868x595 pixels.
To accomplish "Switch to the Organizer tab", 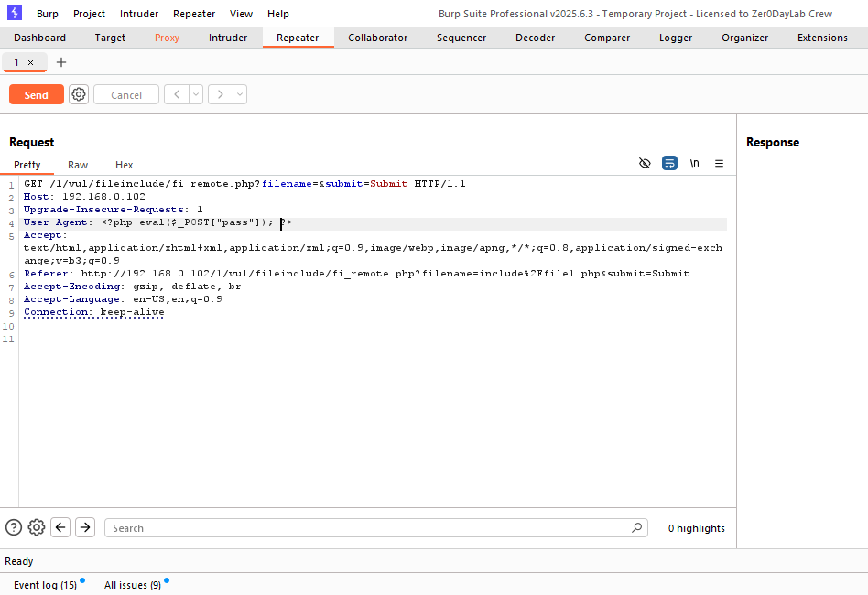I will point(744,38).
